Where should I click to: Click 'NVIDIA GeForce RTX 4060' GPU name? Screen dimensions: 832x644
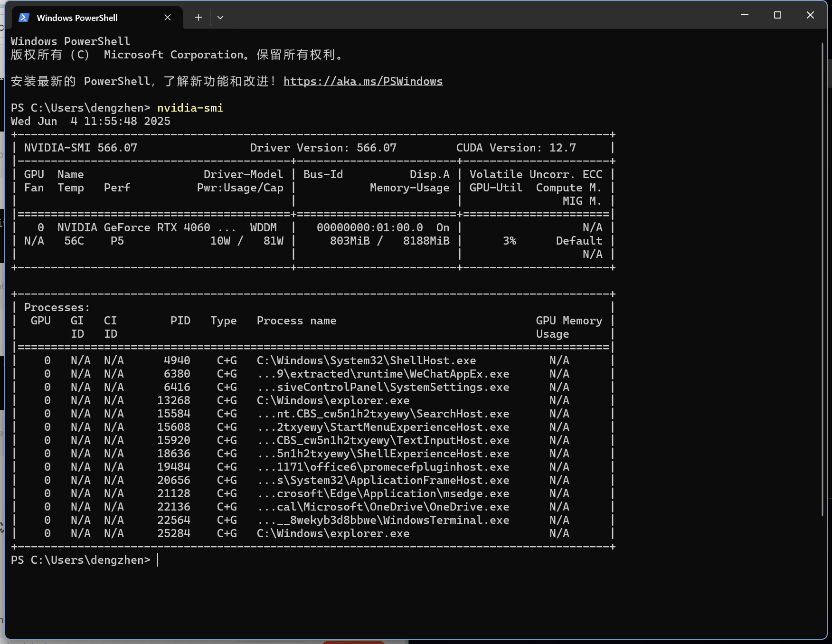[134, 227]
